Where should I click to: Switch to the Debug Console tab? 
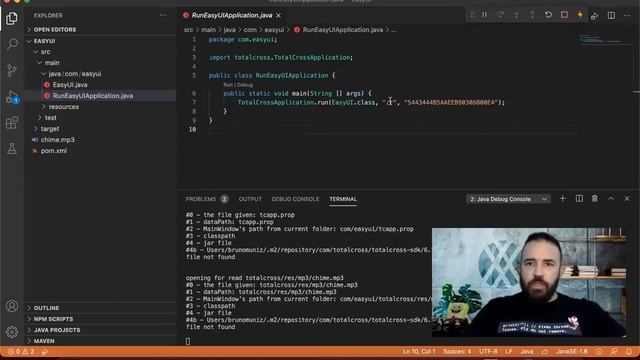[295, 199]
